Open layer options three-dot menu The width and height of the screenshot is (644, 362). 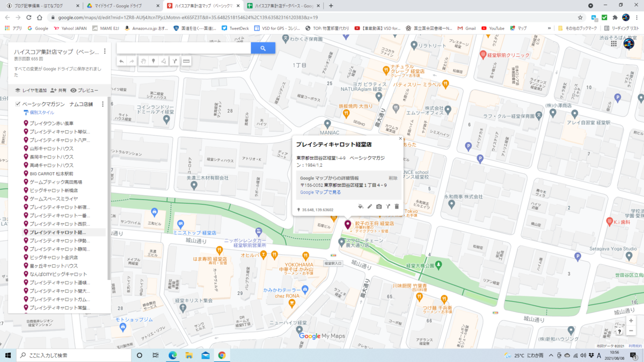pos(103,104)
